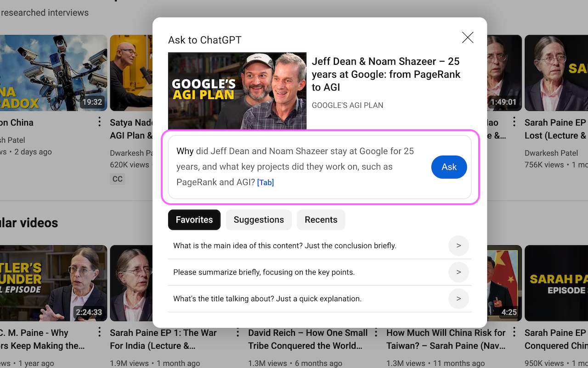The width and height of the screenshot is (588, 368).
Task: Expand the 'summarize briefly' suggestion
Action: (x=458, y=272)
